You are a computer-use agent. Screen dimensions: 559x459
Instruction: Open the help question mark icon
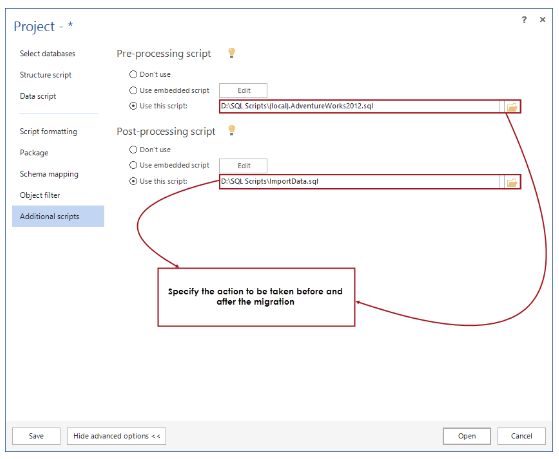[524, 20]
